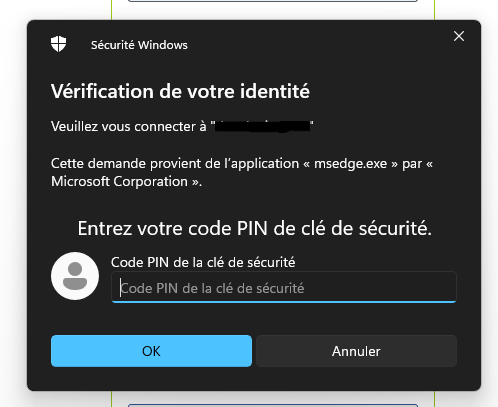Click the Windows Security shield icon
This screenshot has height=407, width=498.
coord(59,44)
